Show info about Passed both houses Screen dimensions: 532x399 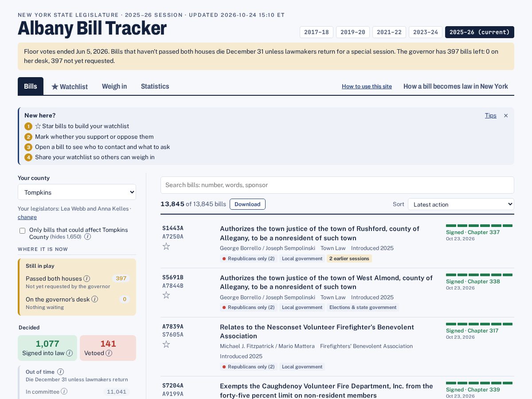tap(87, 278)
